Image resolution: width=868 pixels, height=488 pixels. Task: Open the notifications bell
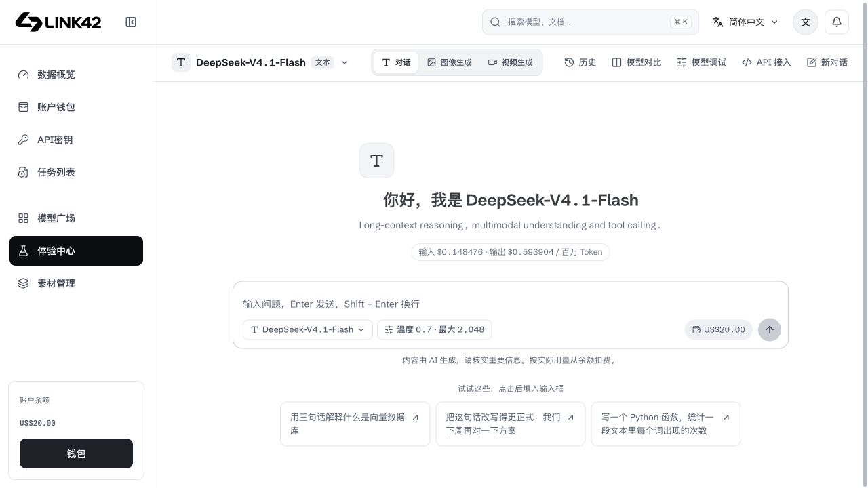tap(837, 22)
